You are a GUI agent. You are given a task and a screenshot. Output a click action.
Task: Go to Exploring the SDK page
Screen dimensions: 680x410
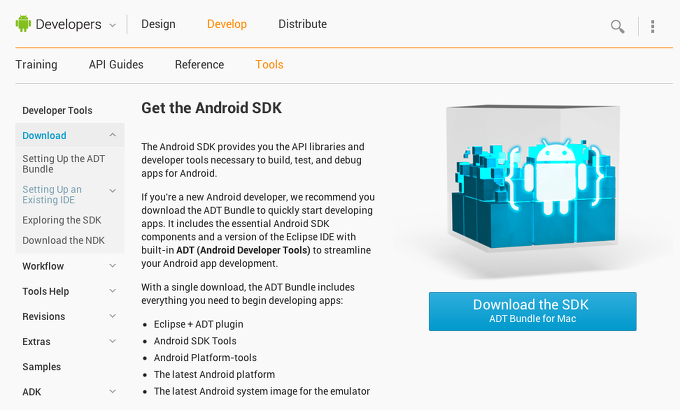62,220
